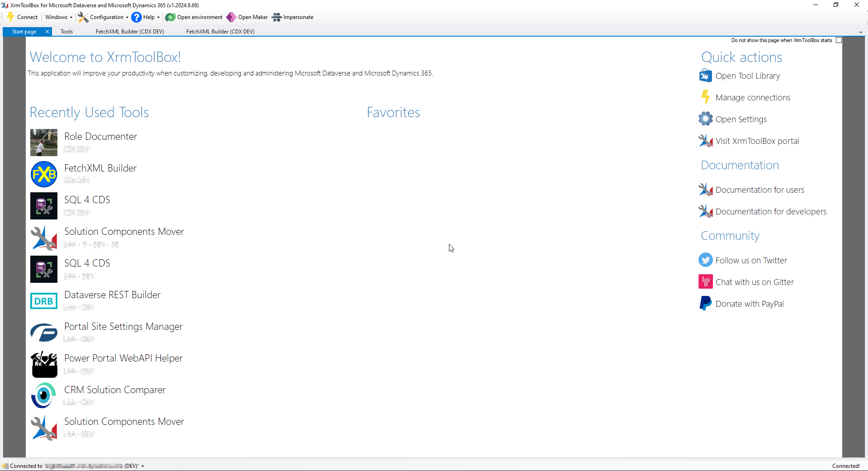Switch to the Tools tab
The height and width of the screenshot is (471, 868).
coord(67,32)
